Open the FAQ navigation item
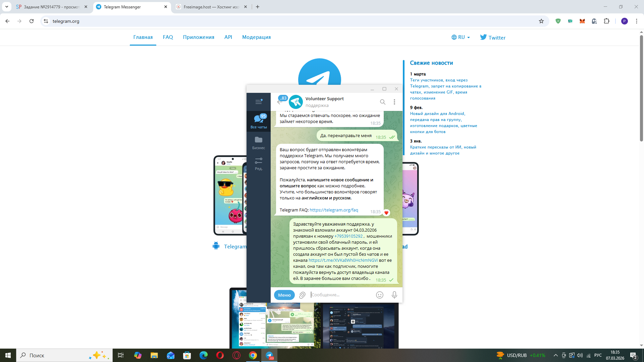The image size is (644, 362). tap(168, 37)
